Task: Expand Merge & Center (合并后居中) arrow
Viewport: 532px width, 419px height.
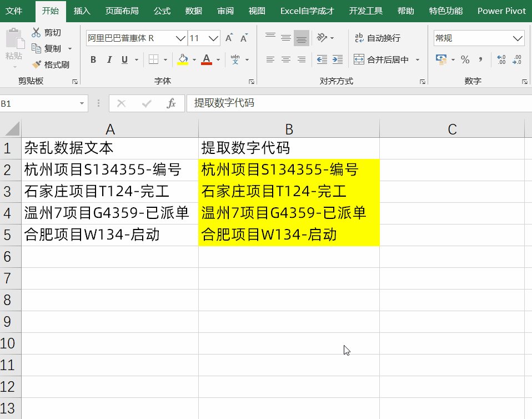Action: click(x=417, y=60)
